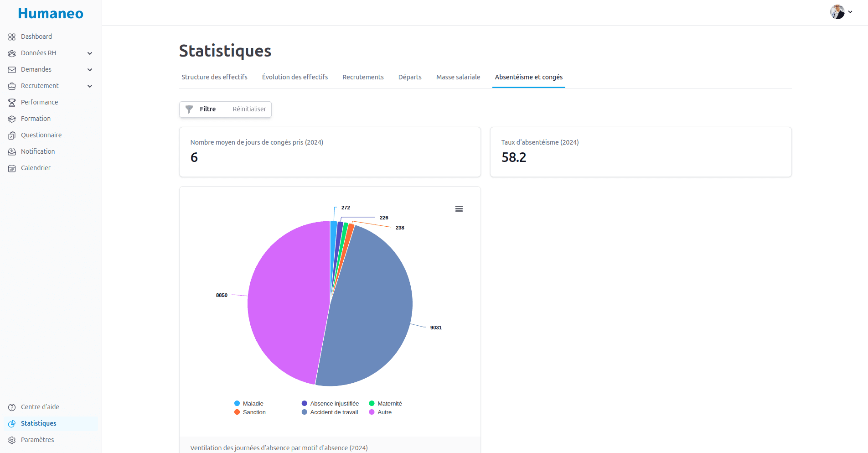Open the chart hamburger menu
Viewport: 868px width, 453px height.
(x=459, y=209)
